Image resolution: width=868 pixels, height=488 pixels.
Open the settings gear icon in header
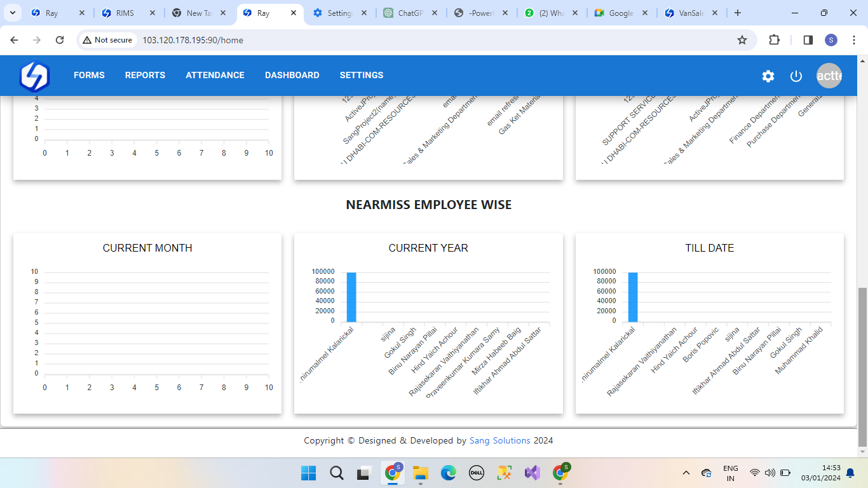(768, 76)
